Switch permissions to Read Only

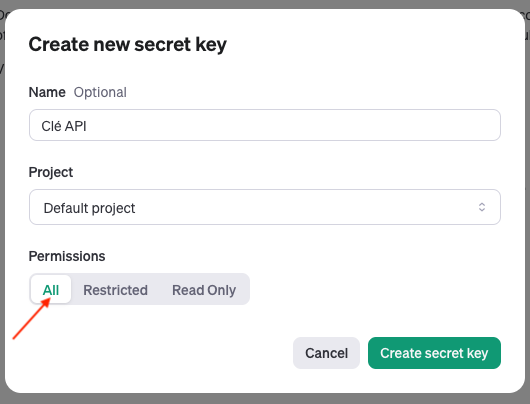point(204,290)
